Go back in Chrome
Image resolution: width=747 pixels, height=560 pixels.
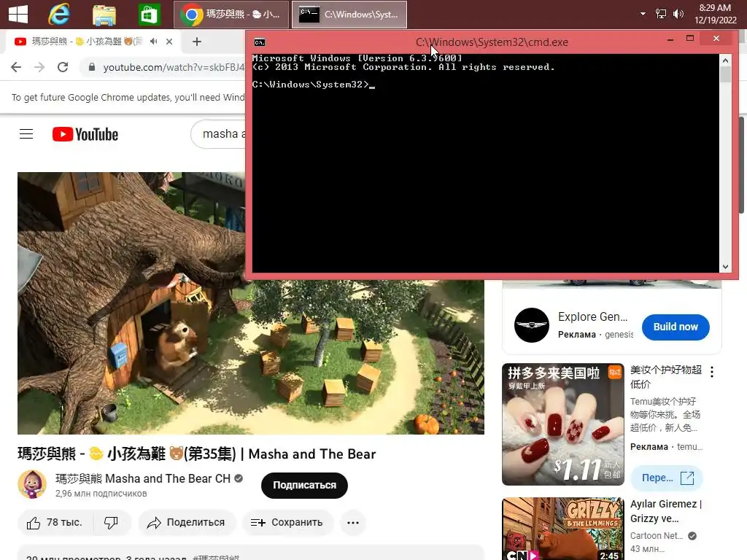coord(16,67)
